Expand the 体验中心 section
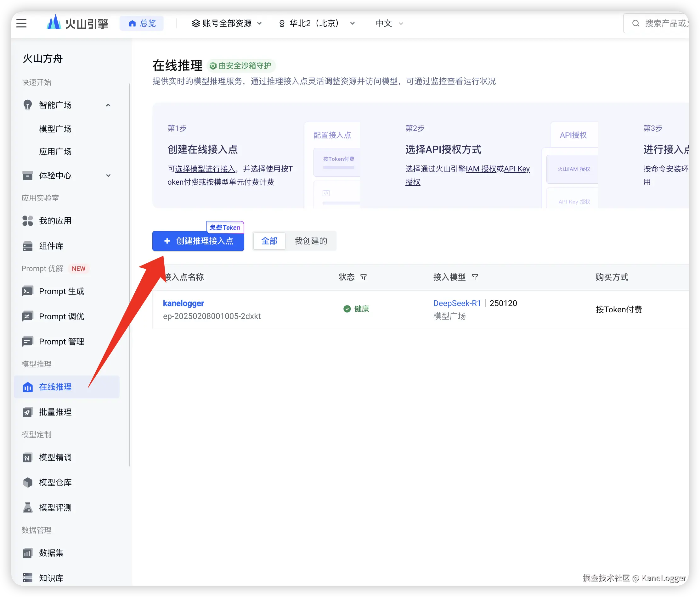The height and width of the screenshot is (597, 700). coord(108,176)
